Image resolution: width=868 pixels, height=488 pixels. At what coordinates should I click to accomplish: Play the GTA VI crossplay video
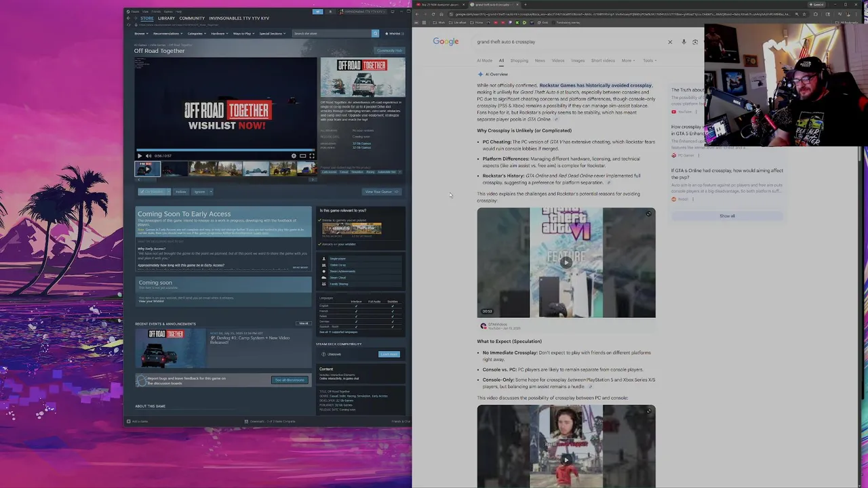[566, 262]
